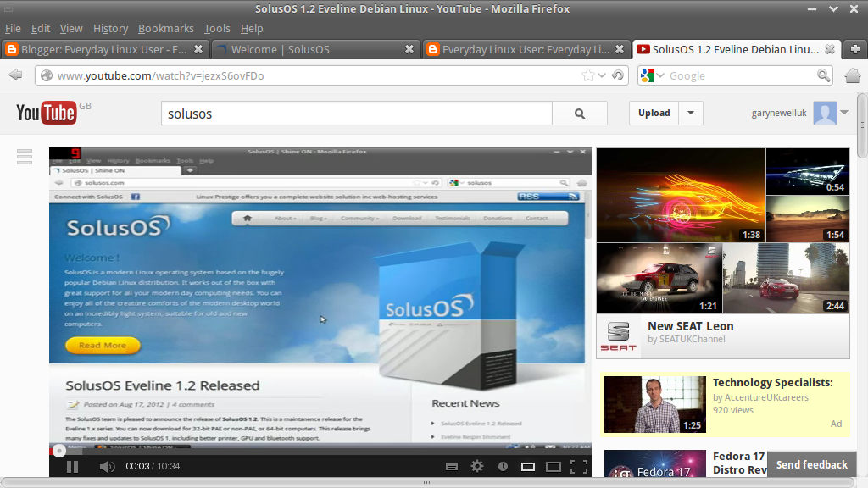The width and height of the screenshot is (868, 488).
Task: Open the History menu
Action: click(x=111, y=28)
